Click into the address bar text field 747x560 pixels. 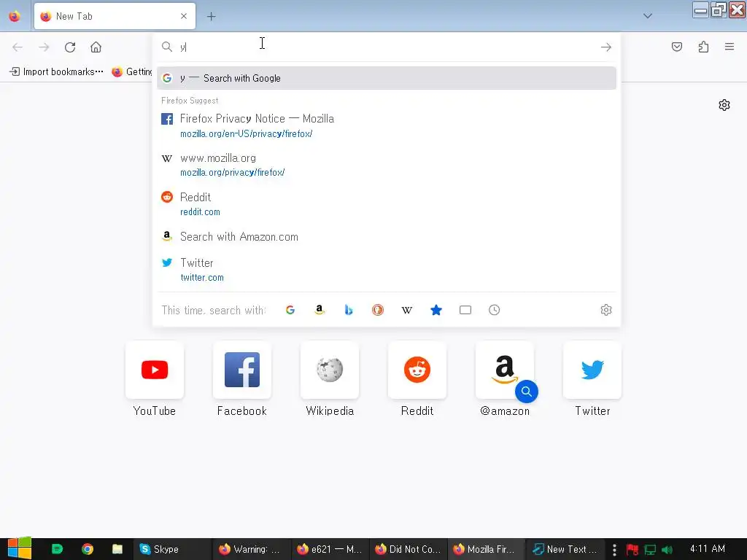coord(386,47)
